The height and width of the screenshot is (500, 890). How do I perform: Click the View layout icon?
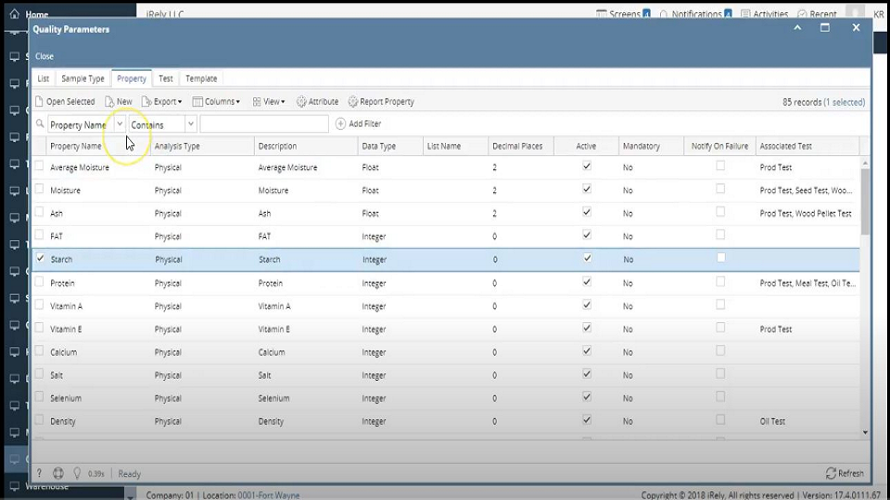[257, 102]
